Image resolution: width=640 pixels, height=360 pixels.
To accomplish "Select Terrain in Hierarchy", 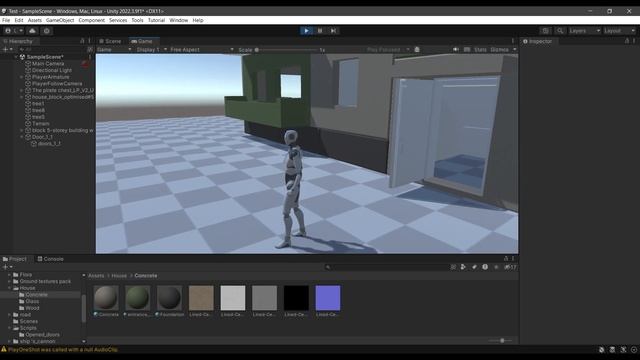I will [x=40, y=124].
